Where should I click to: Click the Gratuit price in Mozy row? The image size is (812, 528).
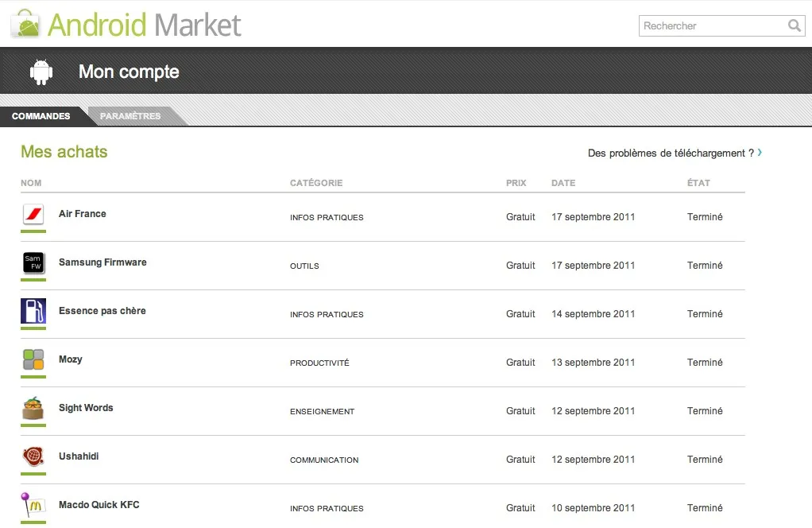click(x=520, y=362)
